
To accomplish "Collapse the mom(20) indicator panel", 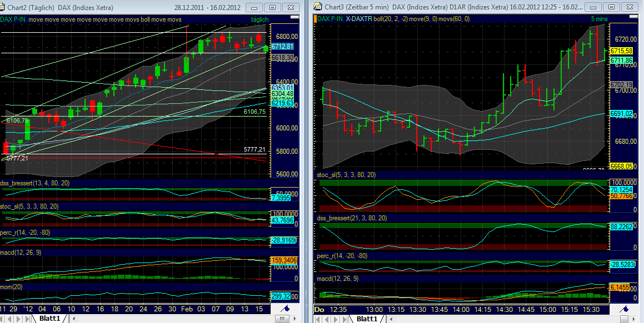I will tap(10, 287).
